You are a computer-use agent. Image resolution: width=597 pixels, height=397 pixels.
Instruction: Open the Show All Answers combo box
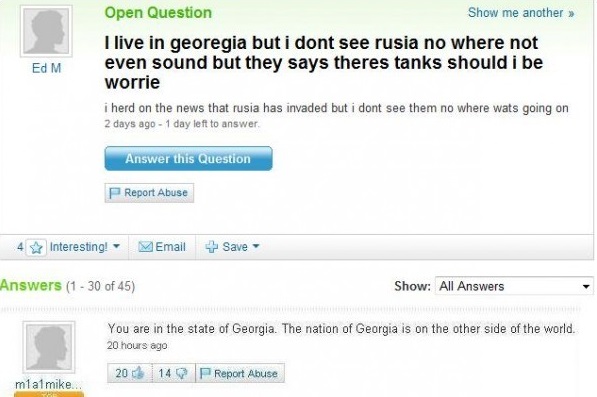[514, 286]
